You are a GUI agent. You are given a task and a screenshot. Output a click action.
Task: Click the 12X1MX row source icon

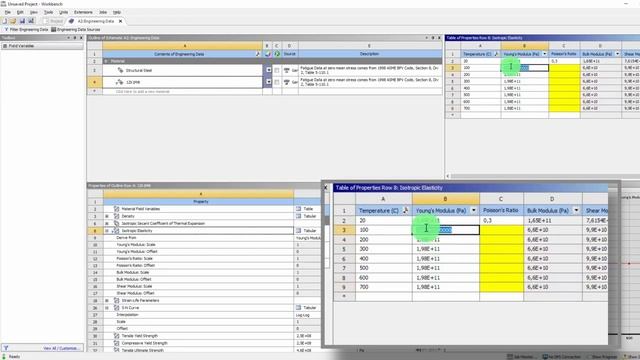point(287,82)
